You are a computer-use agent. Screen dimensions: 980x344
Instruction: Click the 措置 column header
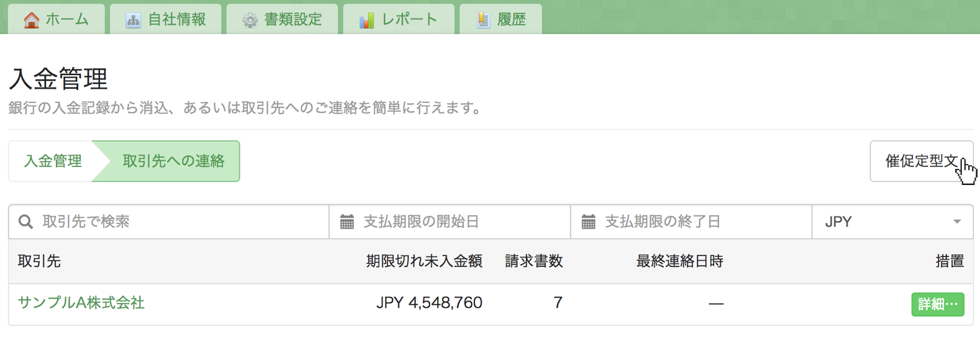[950, 261]
